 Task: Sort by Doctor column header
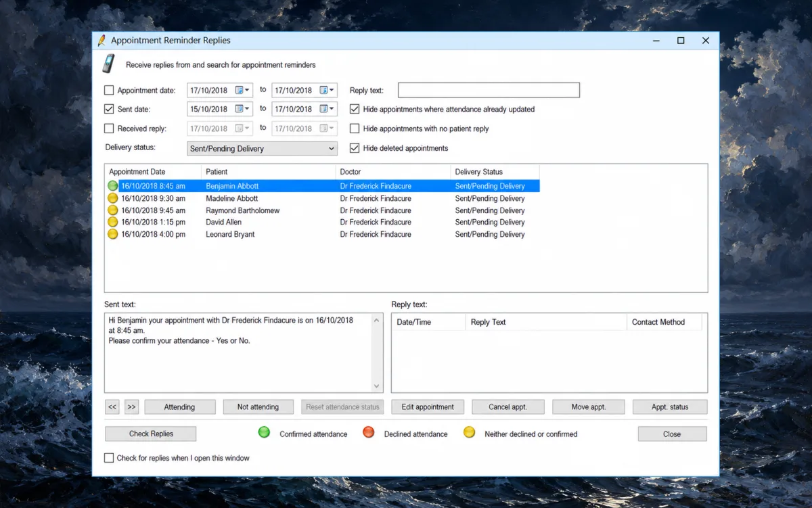click(393, 172)
